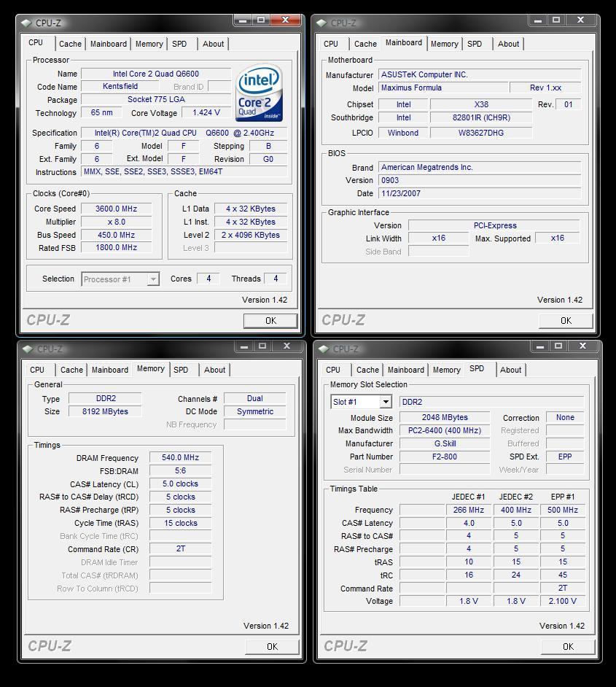
Task: Click BIOS Date value 11/23/2007
Action: [x=480, y=193]
